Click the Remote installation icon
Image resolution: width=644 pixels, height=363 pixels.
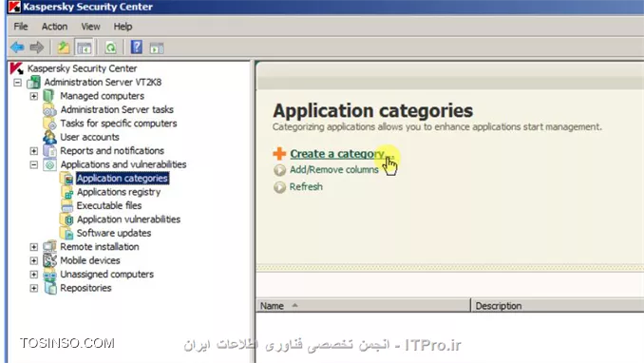coord(49,247)
